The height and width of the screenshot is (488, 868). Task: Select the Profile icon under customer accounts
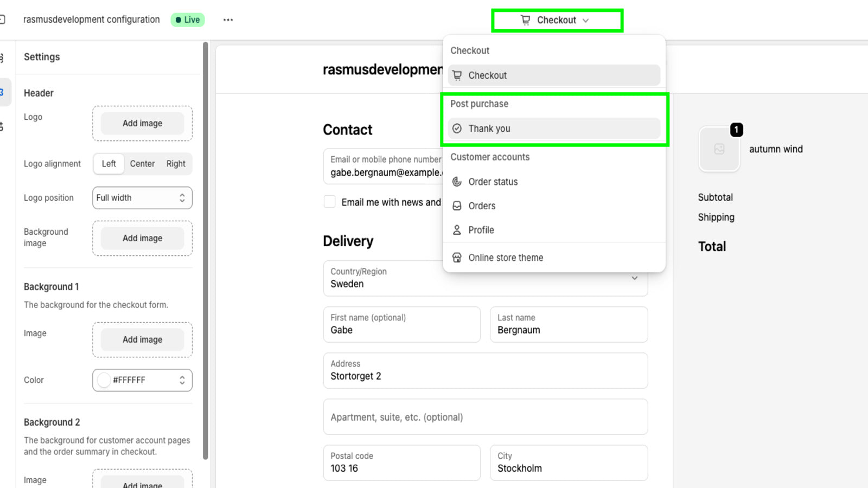click(456, 230)
